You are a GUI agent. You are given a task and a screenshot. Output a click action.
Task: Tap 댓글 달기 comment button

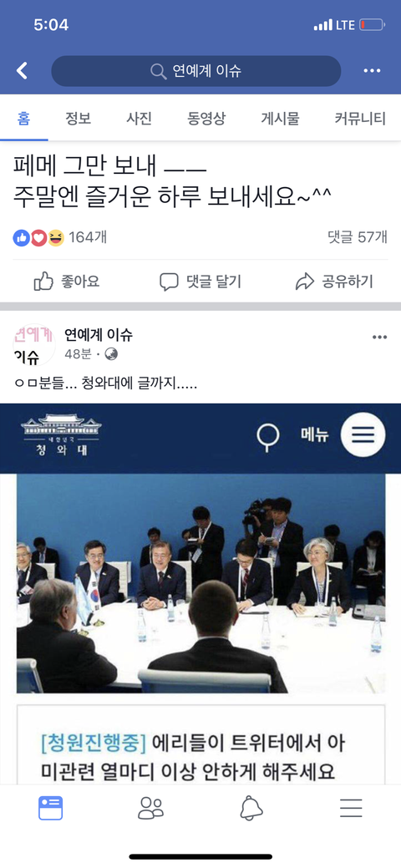click(x=200, y=282)
